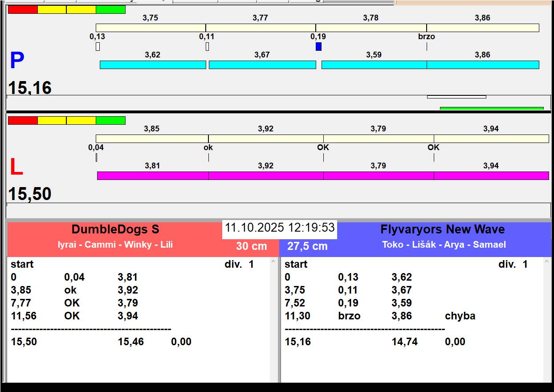Click the cyan bar under the 3,86 label
The width and height of the screenshot is (554, 392).
click(483, 65)
